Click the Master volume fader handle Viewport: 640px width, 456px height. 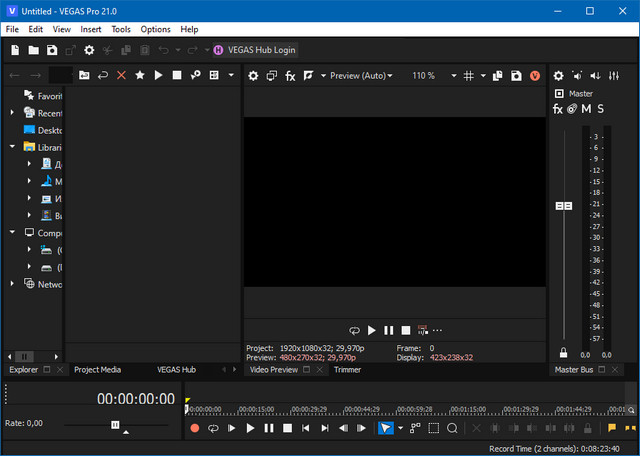coord(564,205)
